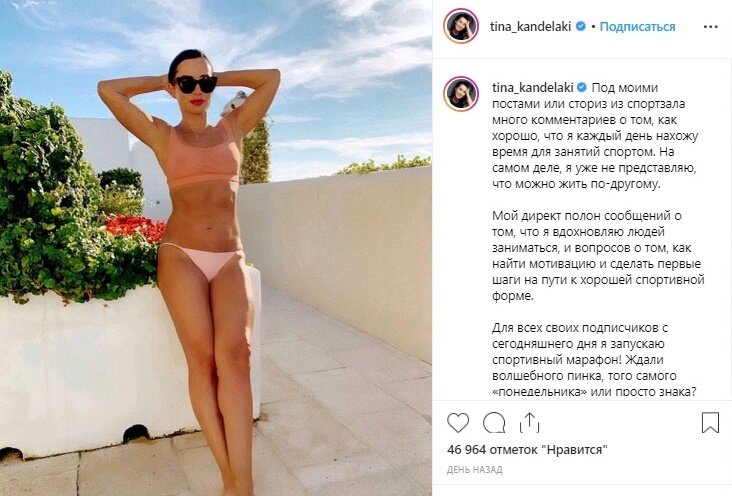This screenshot has width=732, height=496.
Task: Click the red flowers in the photo
Action: click(x=135, y=227)
